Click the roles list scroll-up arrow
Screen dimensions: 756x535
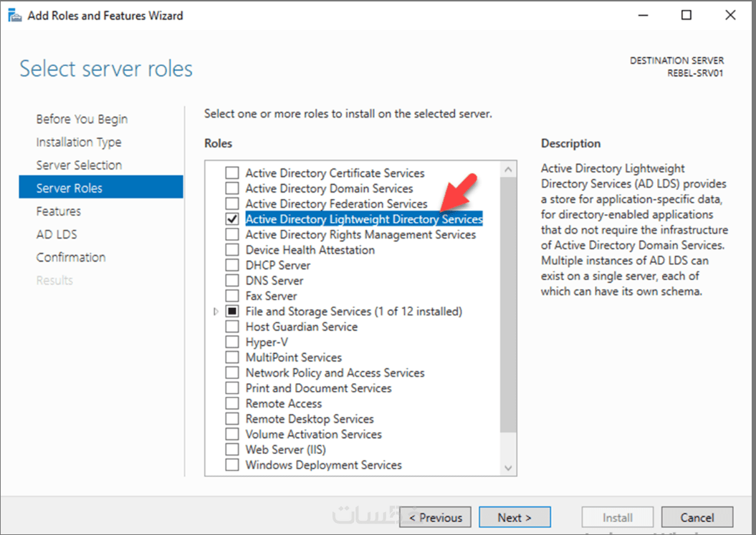[508, 170]
